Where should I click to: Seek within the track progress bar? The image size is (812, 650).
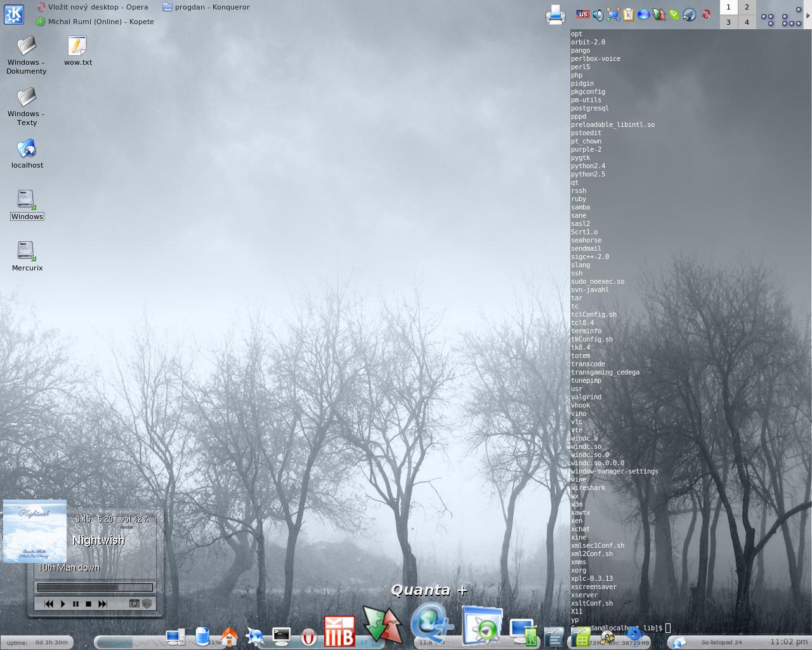click(x=95, y=587)
